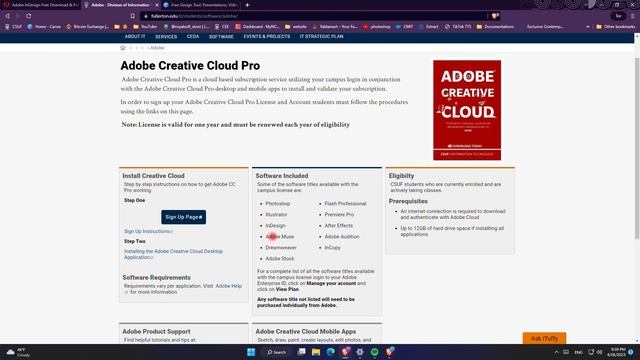This screenshot has width=640, height=360.
Task: Click the Adobe Product Support heading
Action: 156,331
